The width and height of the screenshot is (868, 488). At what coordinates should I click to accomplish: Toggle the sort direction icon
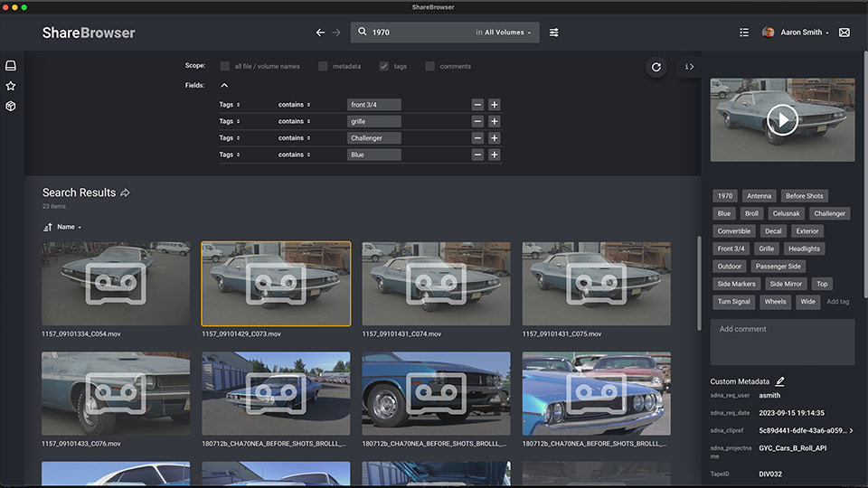coord(48,227)
